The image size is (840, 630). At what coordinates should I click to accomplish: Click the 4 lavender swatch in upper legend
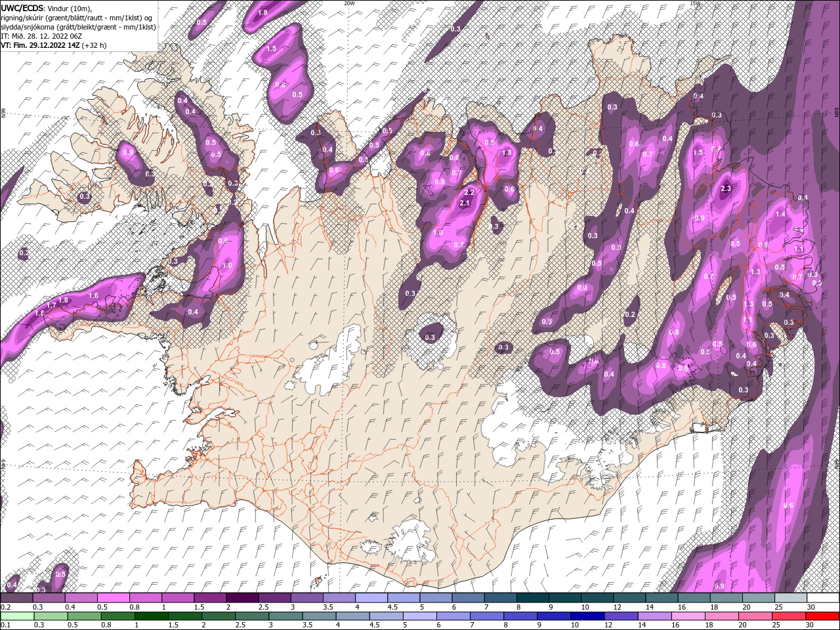pyautogui.click(x=371, y=597)
